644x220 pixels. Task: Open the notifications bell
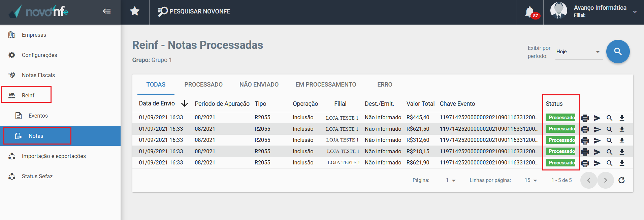529,12
